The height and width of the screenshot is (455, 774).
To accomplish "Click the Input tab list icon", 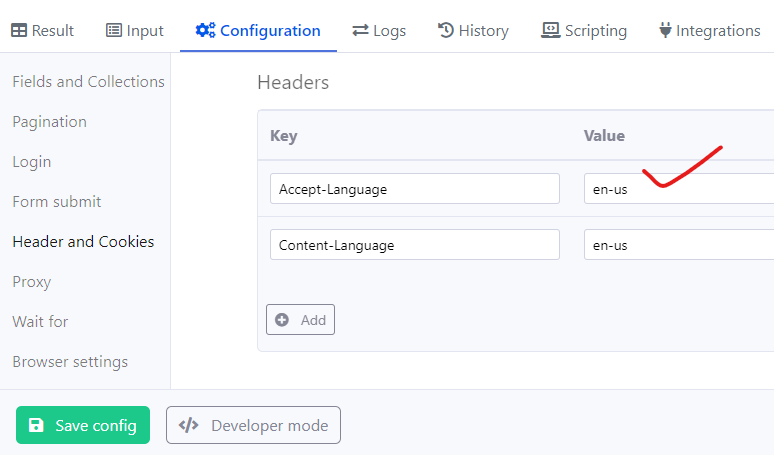I will [114, 31].
